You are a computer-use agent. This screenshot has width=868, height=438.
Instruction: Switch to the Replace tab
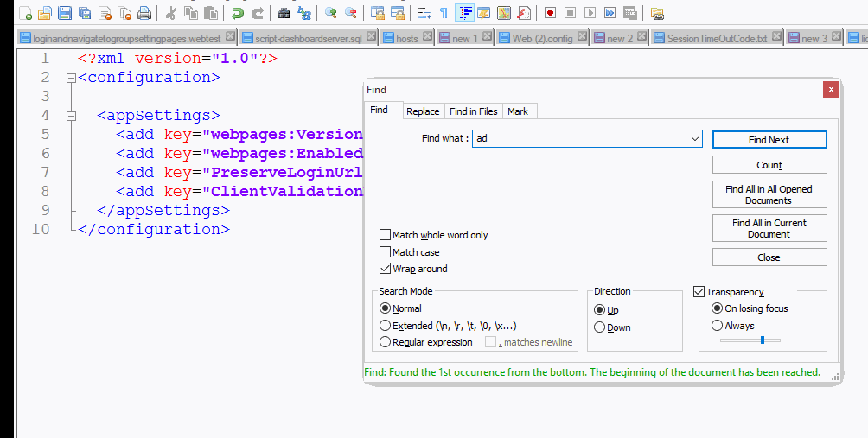click(423, 111)
